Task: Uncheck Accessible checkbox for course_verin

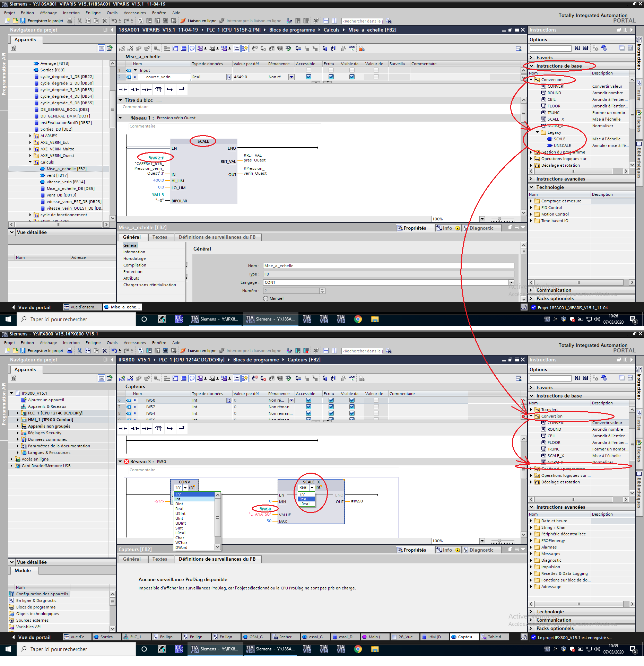Action: pos(308,77)
